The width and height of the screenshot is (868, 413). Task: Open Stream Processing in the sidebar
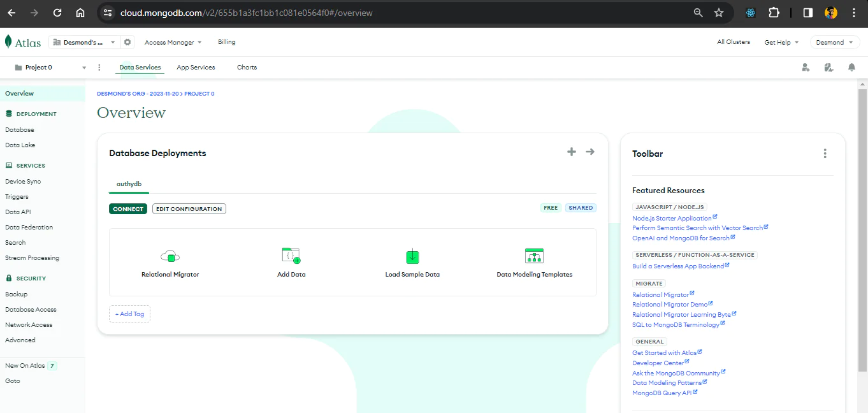(x=32, y=258)
